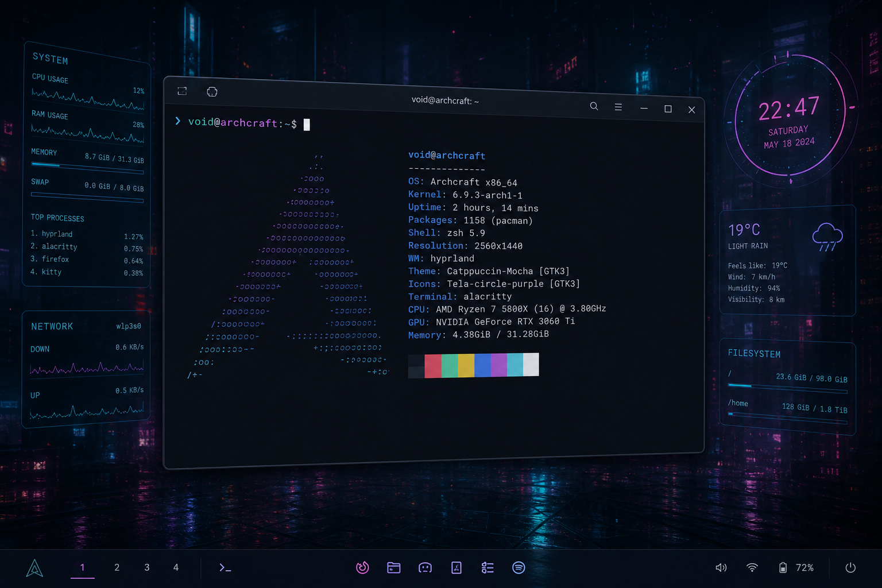Open the hamburger menu in the terminal titlebar

[618, 107]
